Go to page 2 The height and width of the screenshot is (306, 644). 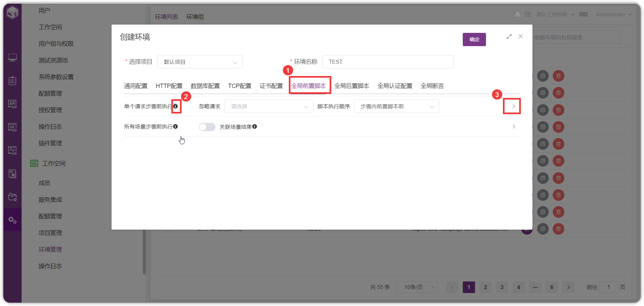485,287
